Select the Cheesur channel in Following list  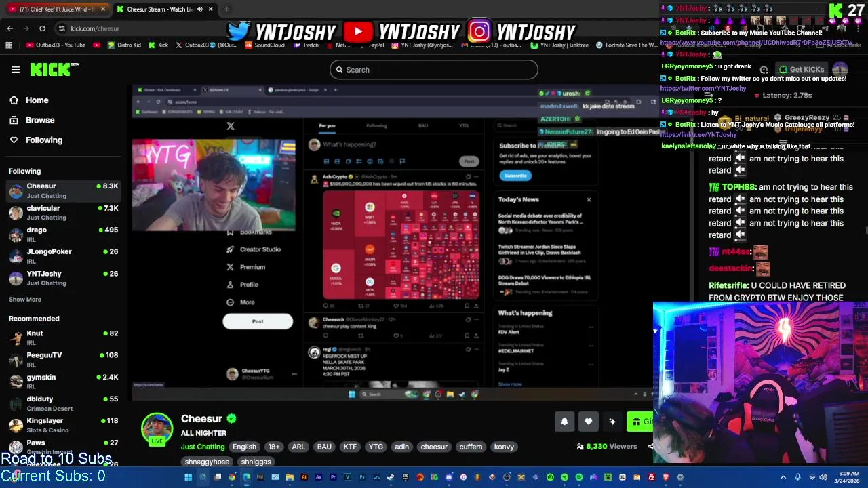click(x=63, y=190)
